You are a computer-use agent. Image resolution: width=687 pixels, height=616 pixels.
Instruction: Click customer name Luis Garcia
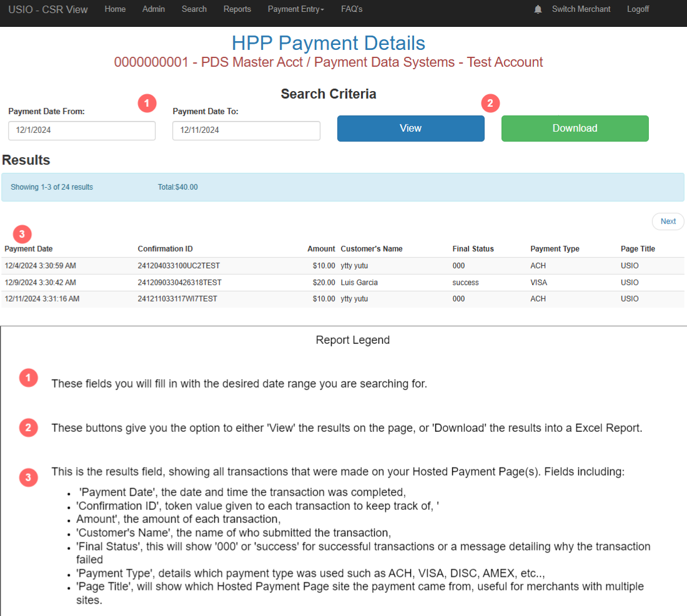click(359, 283)
